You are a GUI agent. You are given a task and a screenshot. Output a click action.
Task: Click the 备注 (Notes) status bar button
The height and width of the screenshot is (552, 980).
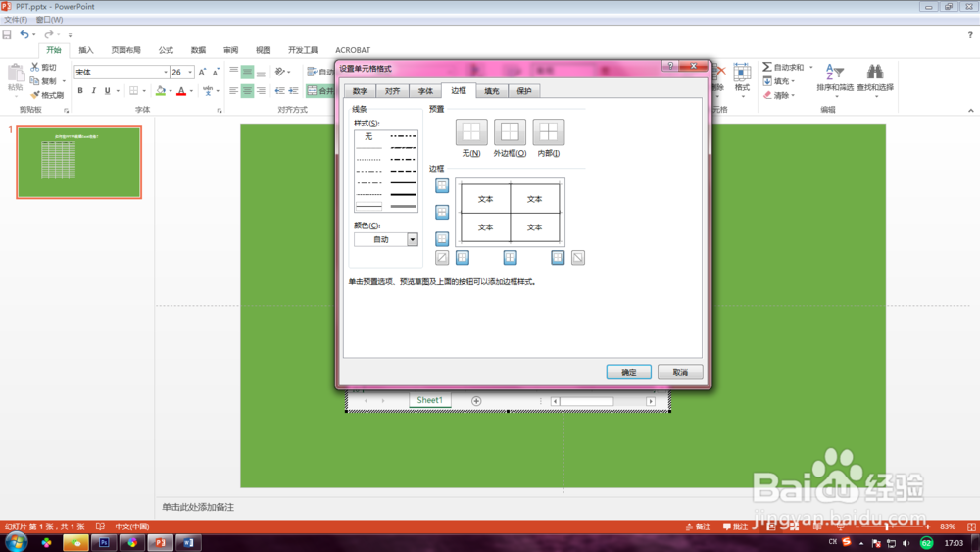tap(698, 527)
